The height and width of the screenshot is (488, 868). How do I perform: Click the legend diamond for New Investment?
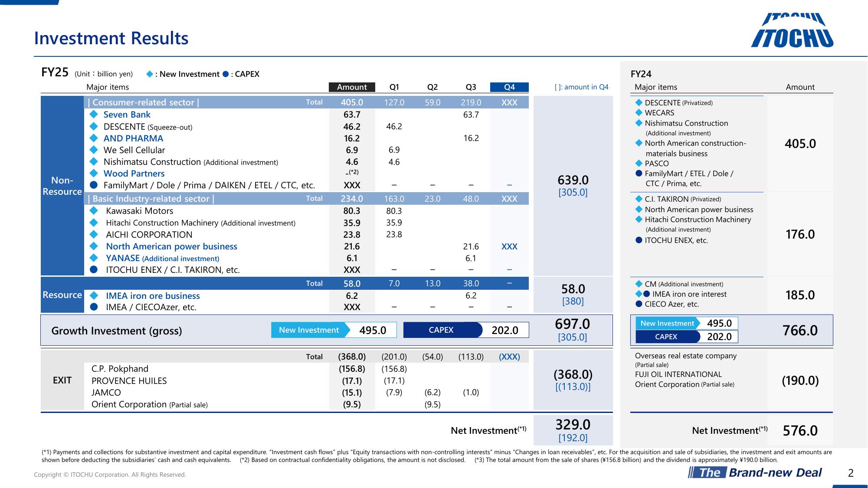click(150, 74)
